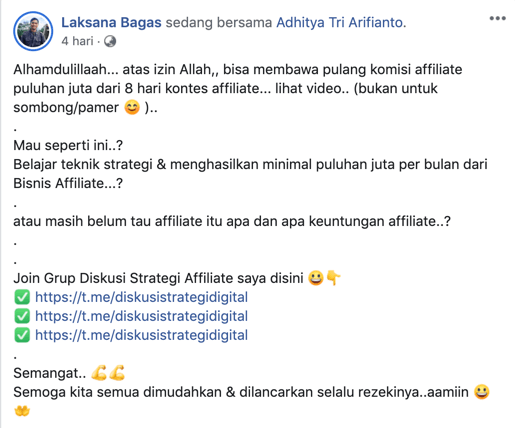Click the first green checkmark emoji
The height and width of the screenshot is (428, 515).
click(22, 297)
